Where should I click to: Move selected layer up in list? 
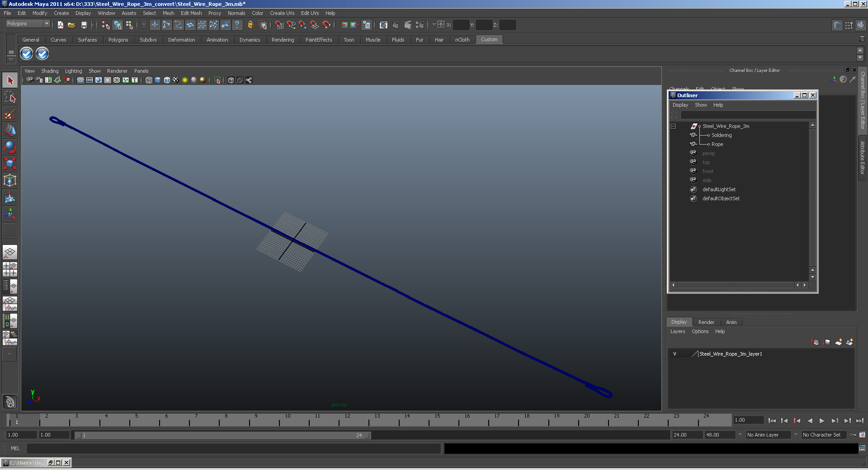tap(816, 342)
